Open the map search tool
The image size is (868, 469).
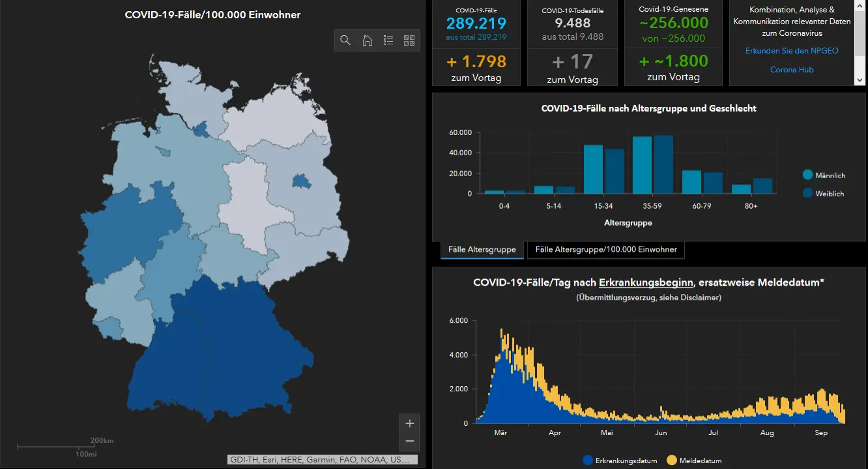345,40
